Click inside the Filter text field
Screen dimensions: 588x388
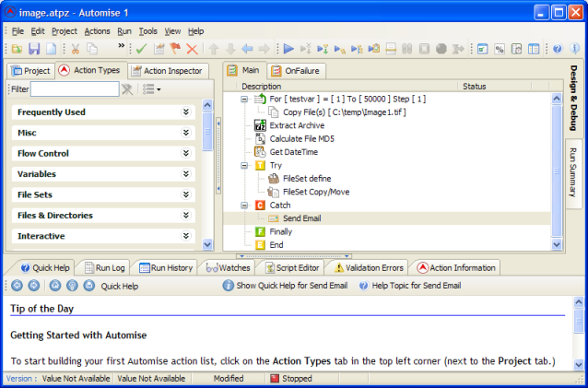tap(74, 89)
